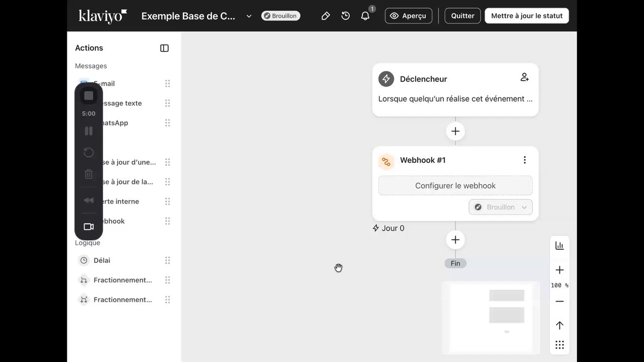Open the notifications bell
644x362 pixels.
[x=365, y=16]
